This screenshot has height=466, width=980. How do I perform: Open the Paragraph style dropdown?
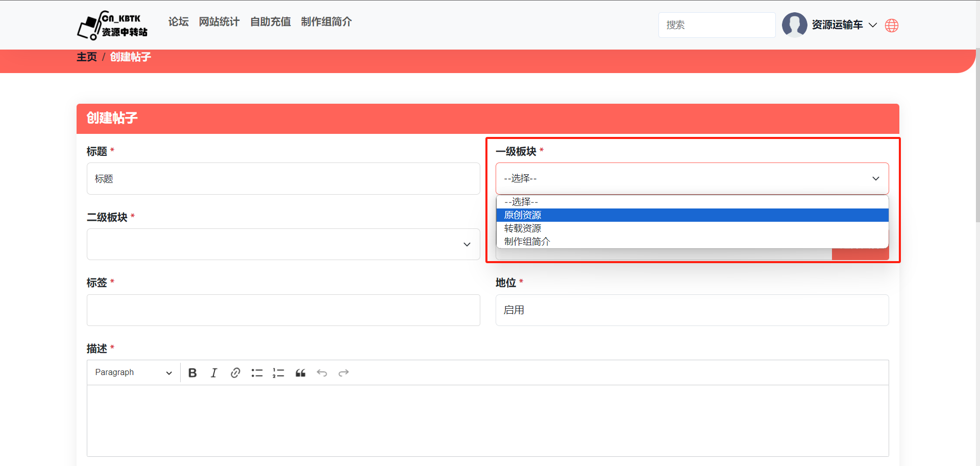tap(133, 373)
